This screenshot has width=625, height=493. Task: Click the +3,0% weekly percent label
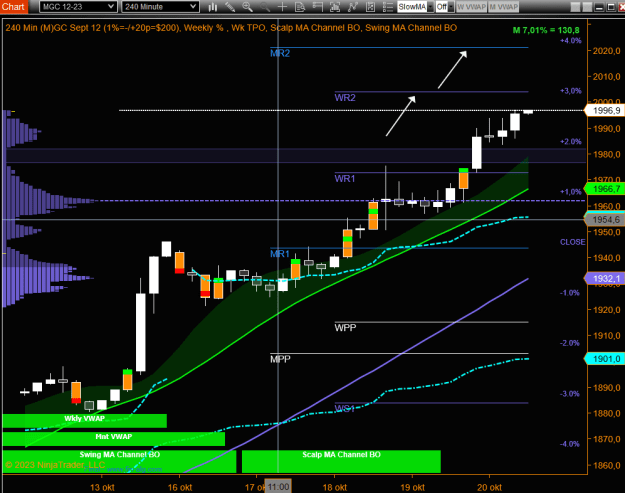570,91
